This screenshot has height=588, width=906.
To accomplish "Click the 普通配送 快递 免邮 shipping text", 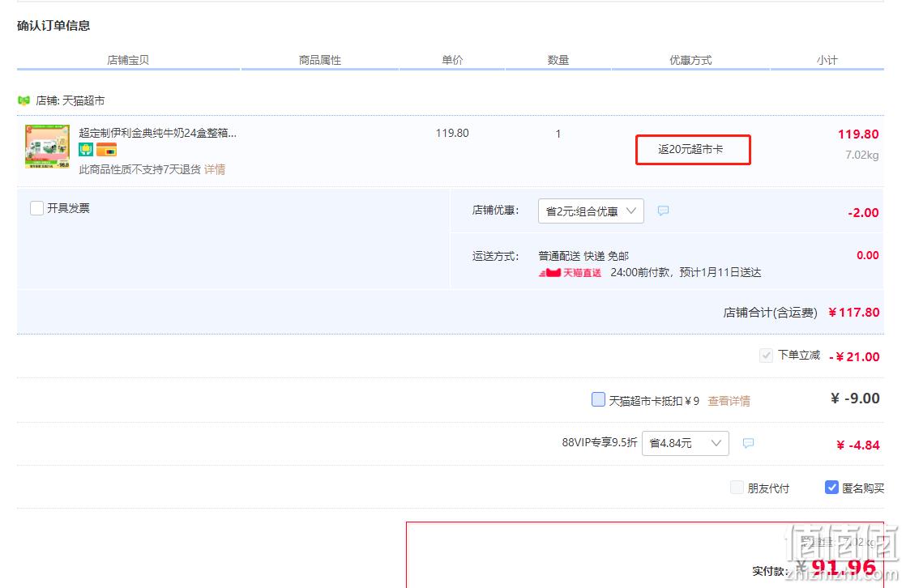I will (583, 256).
